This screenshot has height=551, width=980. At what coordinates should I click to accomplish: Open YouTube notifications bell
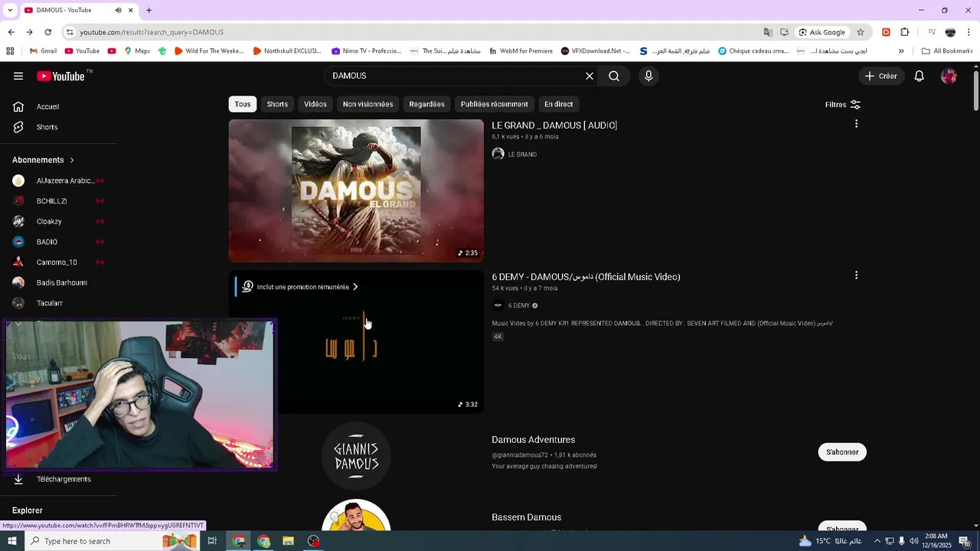tap(920, 76)
